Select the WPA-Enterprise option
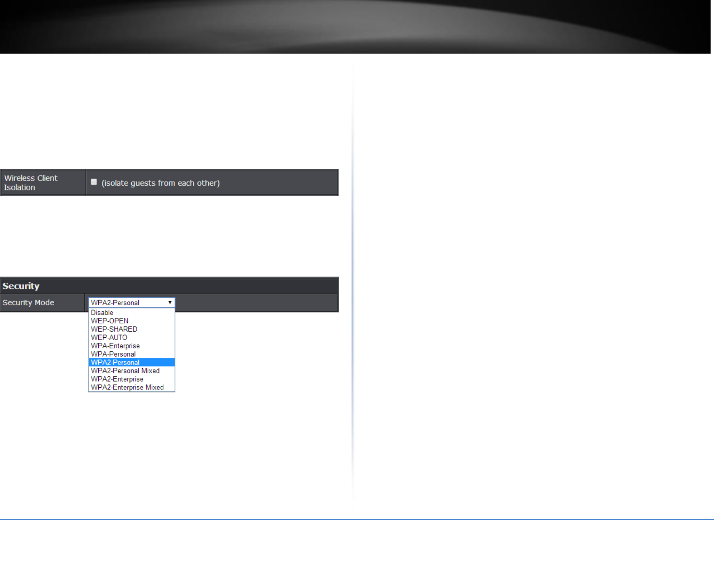 pyautogui.click(x=132, y=346)
